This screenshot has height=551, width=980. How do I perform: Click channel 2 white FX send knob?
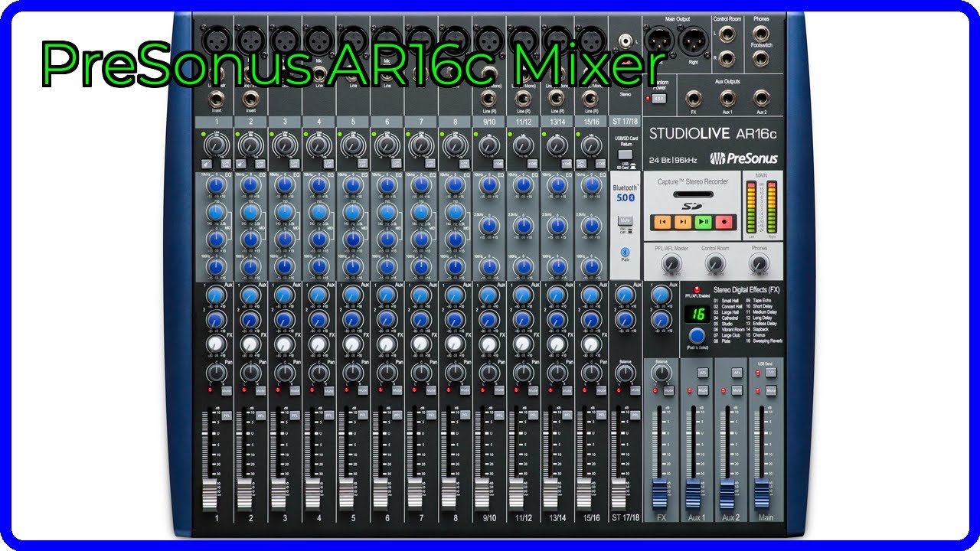pos(250,345)
